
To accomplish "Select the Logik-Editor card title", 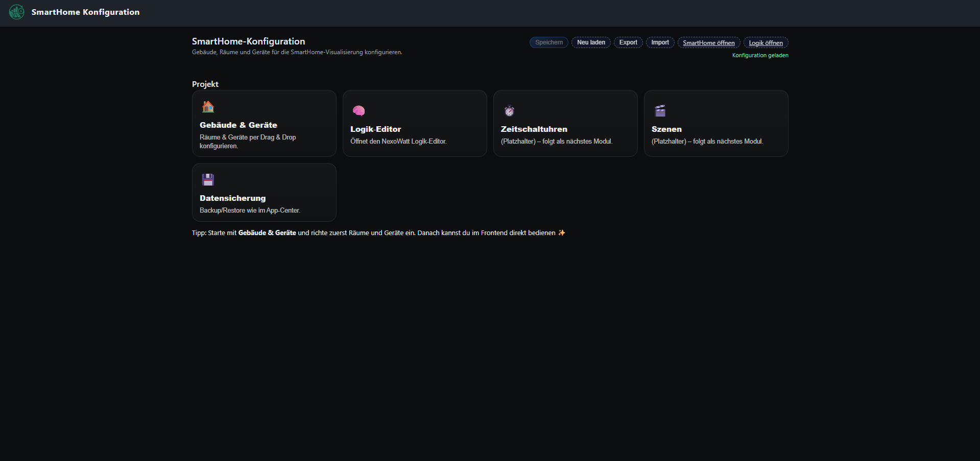I will point(376,129).
